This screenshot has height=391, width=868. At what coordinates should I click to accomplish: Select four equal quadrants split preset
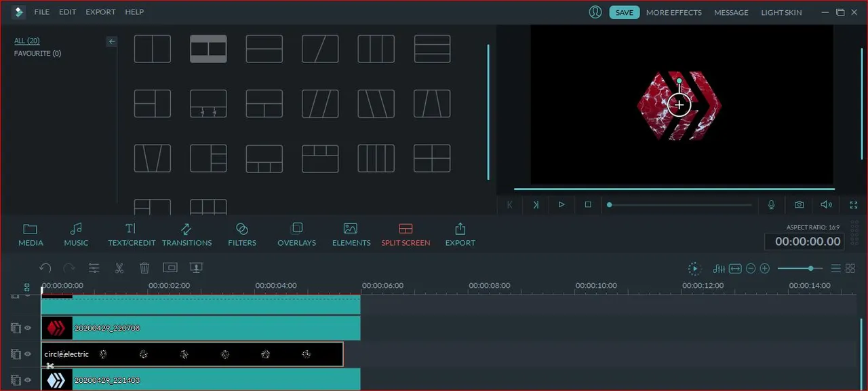point(432,158)
